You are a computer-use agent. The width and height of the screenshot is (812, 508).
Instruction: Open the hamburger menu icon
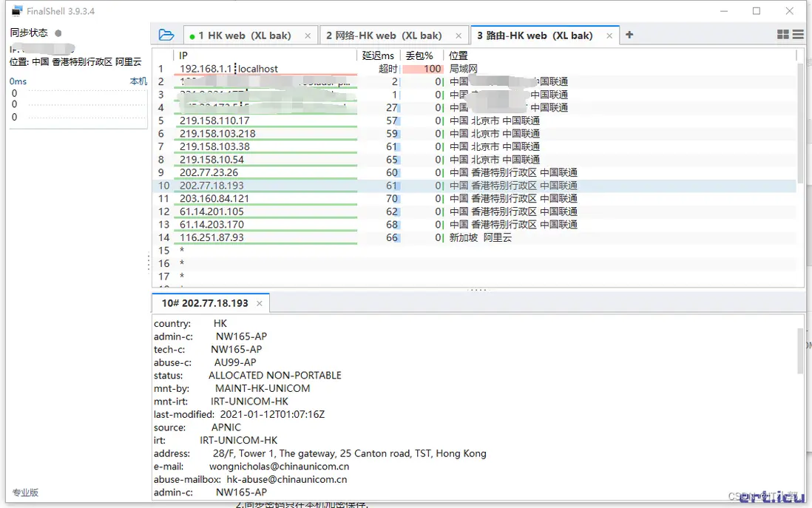tap(798, 34)
